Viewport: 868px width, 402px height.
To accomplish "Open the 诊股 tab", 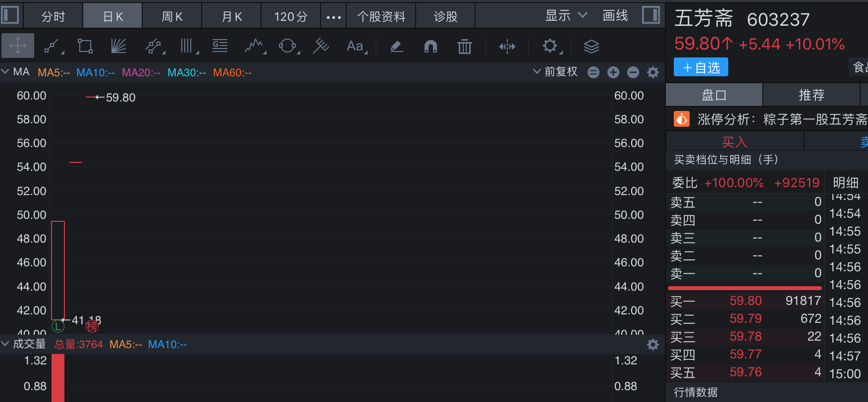I will 445,16.
